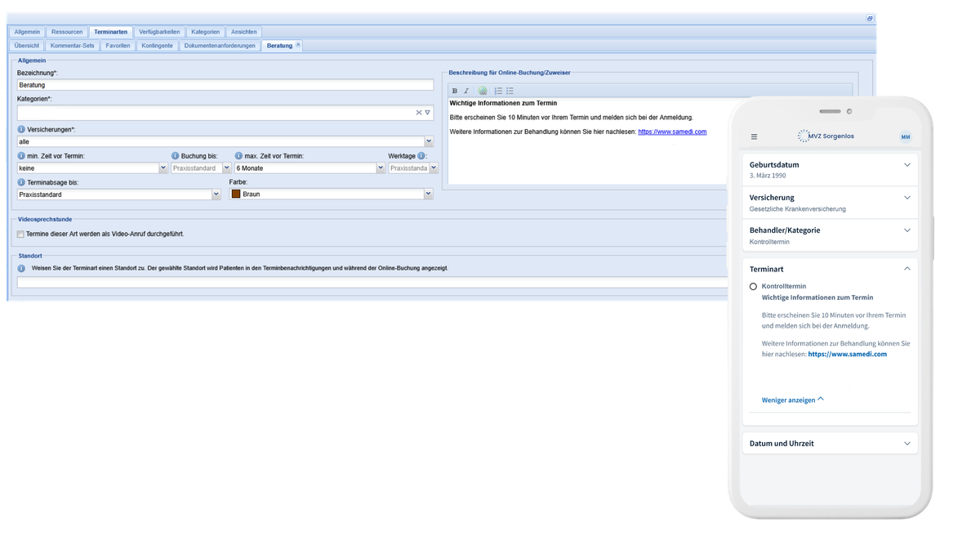Screen dimensions: 980x550
Task: Switch to the Verfügbarkeiten tab
Action: point(159,32)
